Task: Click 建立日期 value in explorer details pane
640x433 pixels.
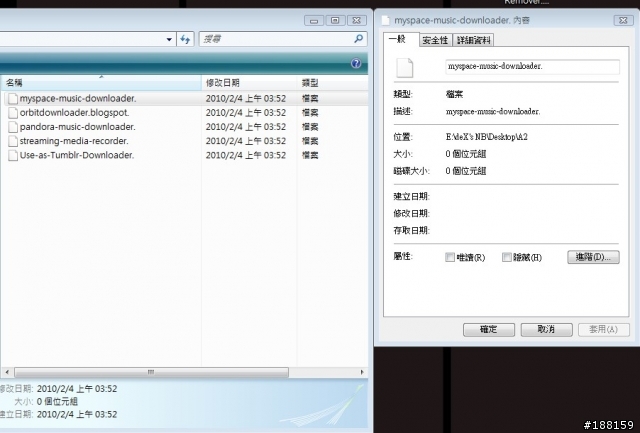Action: click(77, 414)
